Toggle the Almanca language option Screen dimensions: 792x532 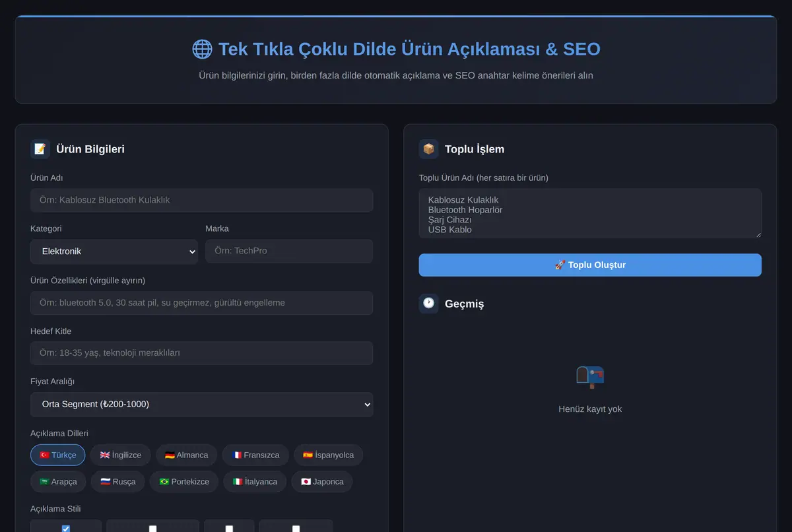pos(187,455)
